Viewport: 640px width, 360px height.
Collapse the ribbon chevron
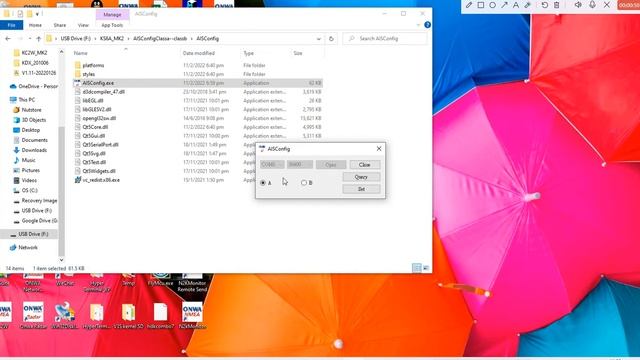tap(418, 25)
